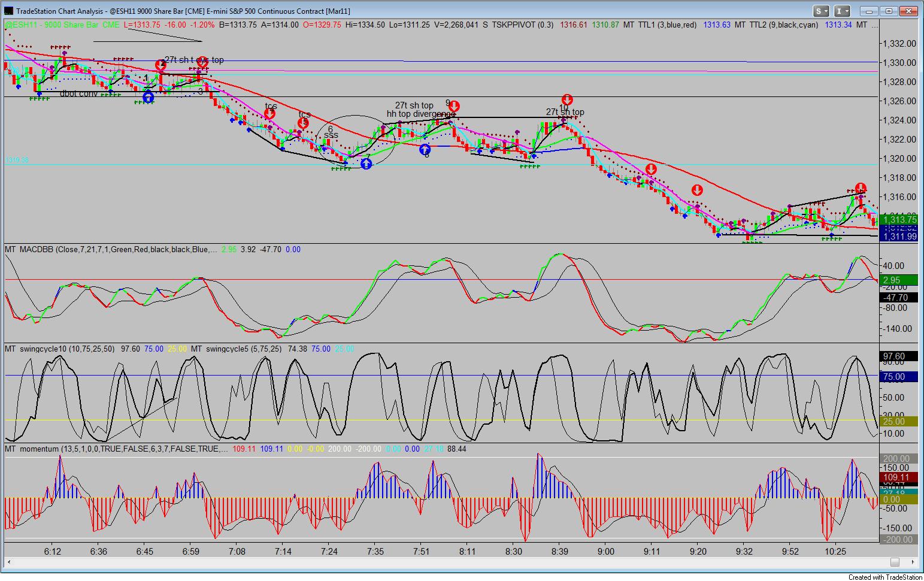Click the volume value 'V=2,268,041'

(x=456, y=25)
